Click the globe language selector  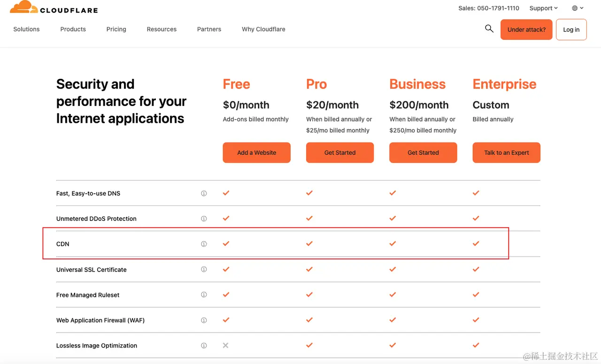[x=578, y=8]
